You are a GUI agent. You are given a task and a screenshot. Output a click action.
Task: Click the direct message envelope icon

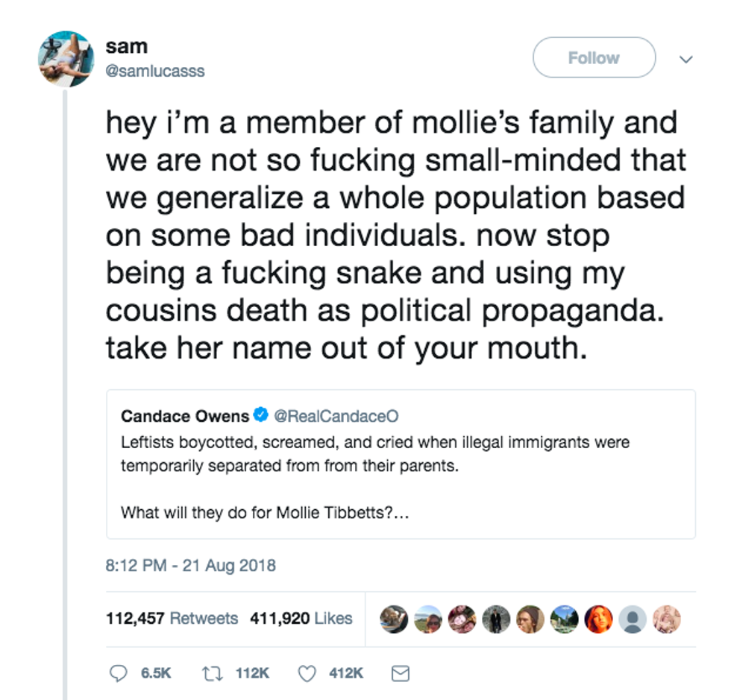pyautogui.click(x=401, y=673)
